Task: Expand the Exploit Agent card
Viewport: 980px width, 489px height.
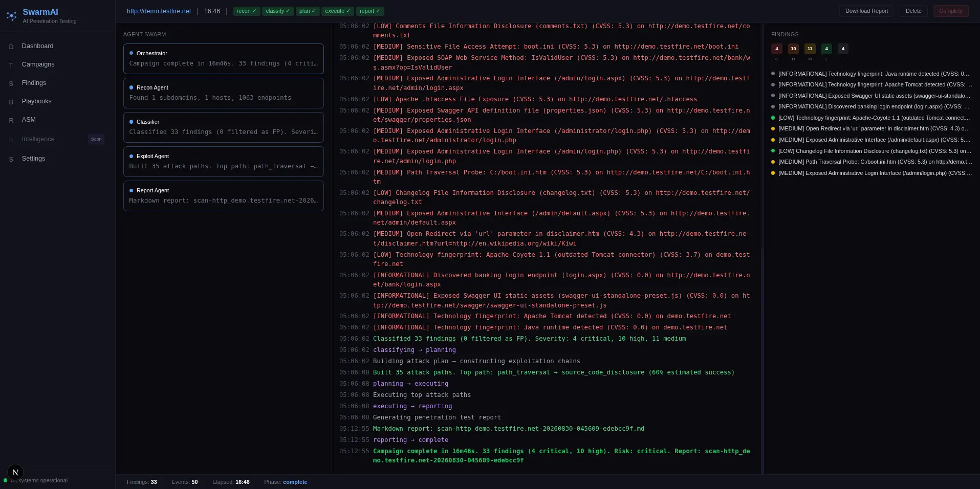Action: [223, 162]
